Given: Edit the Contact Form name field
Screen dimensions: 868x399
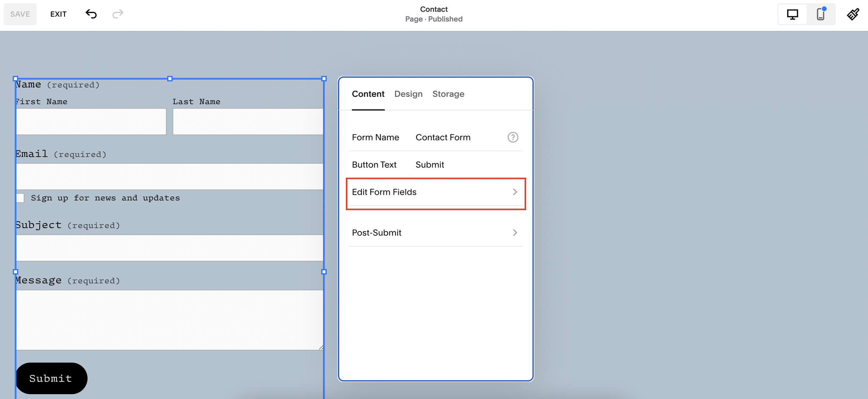Looking at the screenshot, I should pos(443,137).
